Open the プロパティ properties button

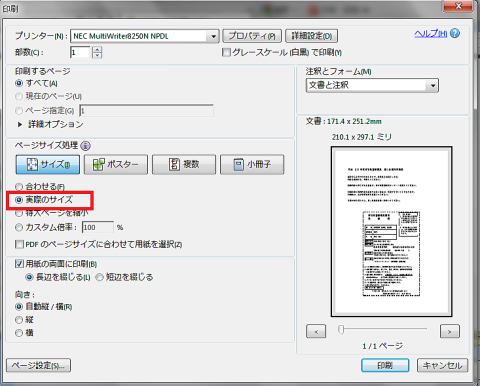click(x=252, y=36)
